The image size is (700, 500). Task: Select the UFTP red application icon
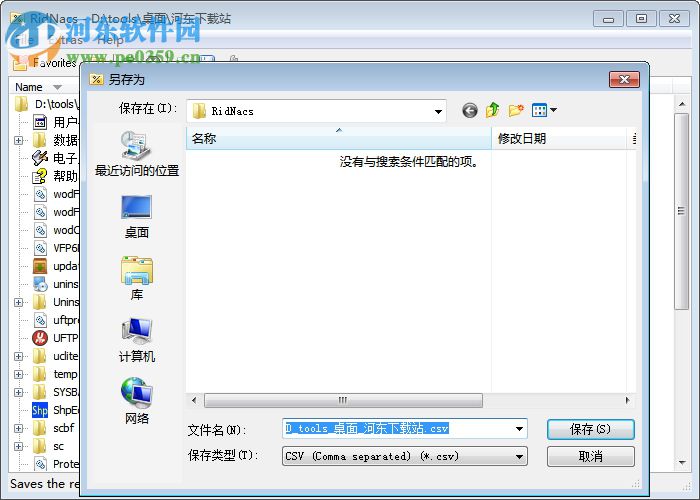tap(40, 338)
